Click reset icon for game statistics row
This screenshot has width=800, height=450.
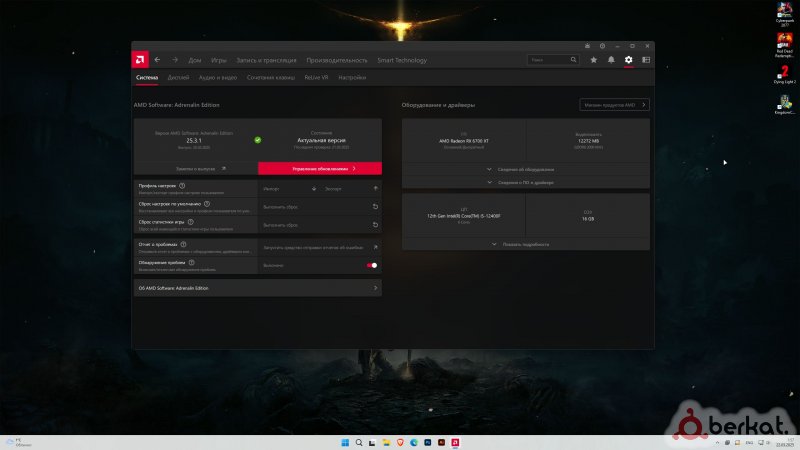376,224
